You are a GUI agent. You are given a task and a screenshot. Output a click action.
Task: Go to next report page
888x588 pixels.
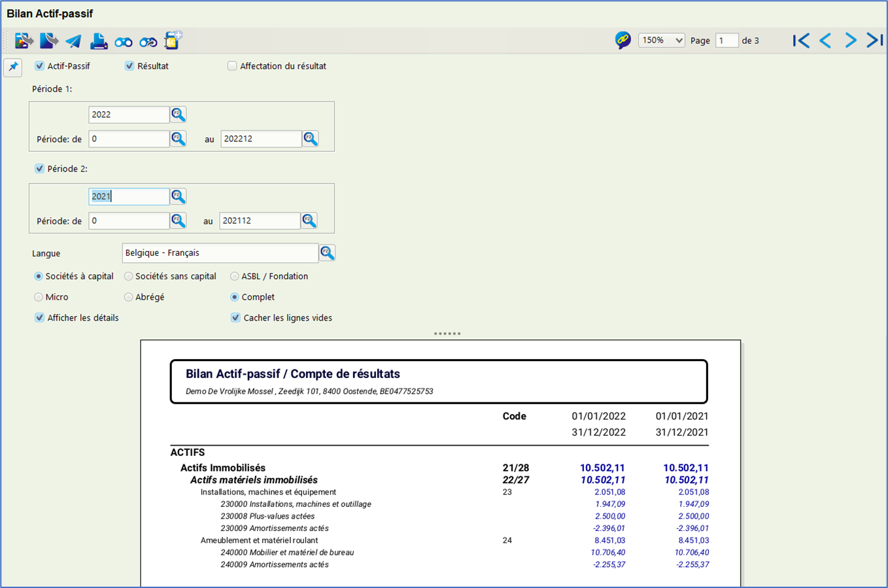[850, 41]
